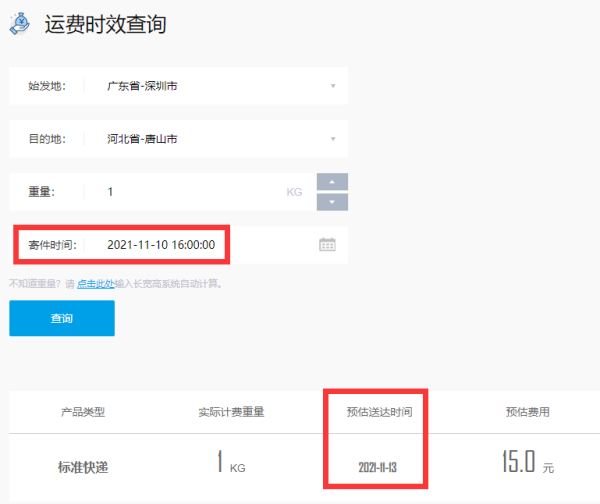Click the 运费时效查询 page title
The image size is (600, 504).
[x=105, y=25]
